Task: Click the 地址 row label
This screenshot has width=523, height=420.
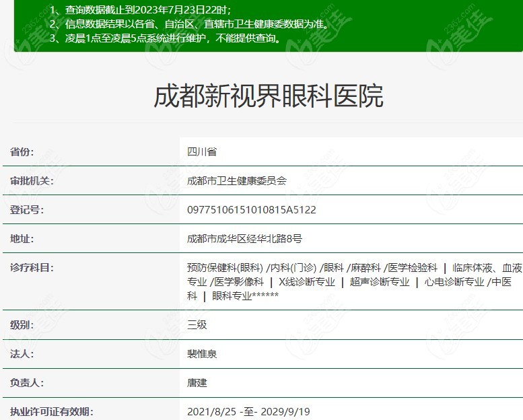Action: [x=22, y=238]
